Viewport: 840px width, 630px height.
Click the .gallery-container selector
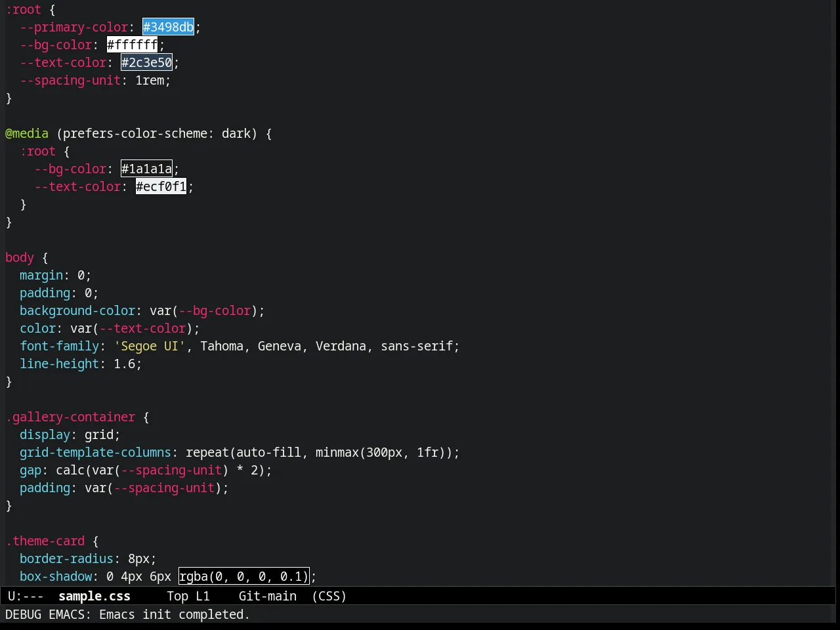70,417
